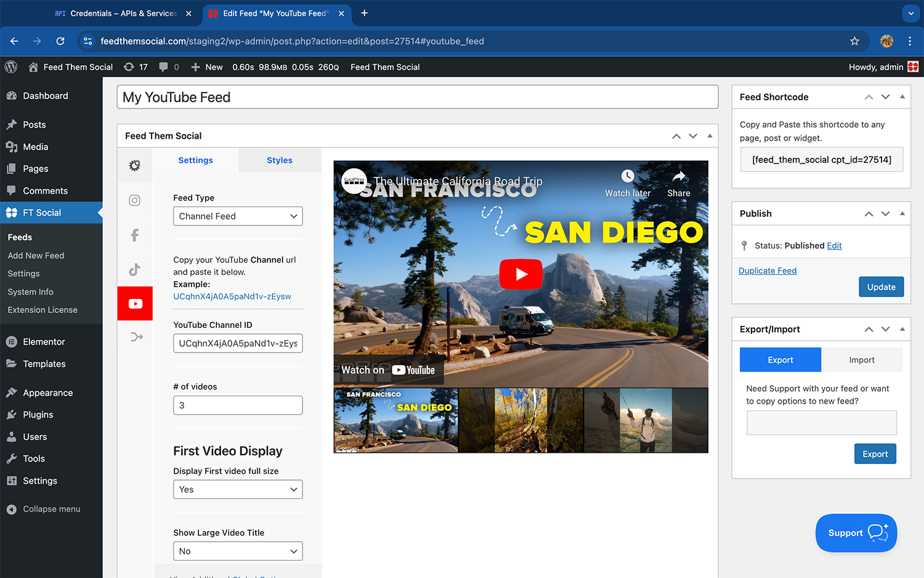Select the Instagram feed icon

pos(135,200)
